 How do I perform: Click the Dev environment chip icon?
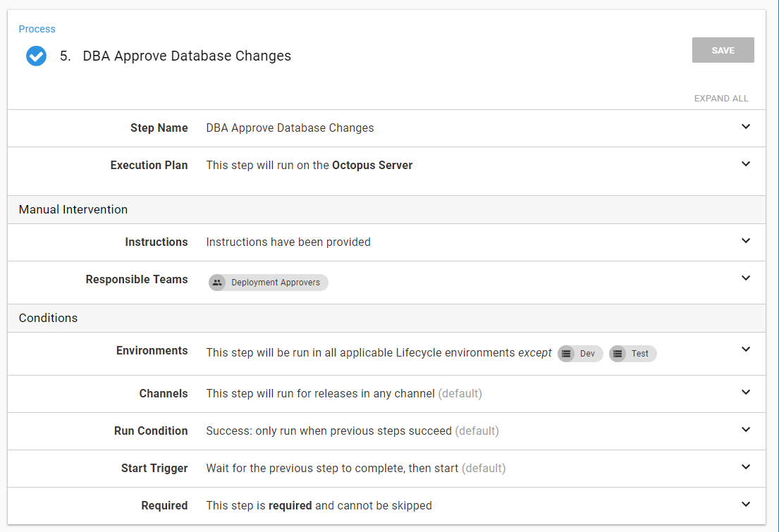point(566,354)
